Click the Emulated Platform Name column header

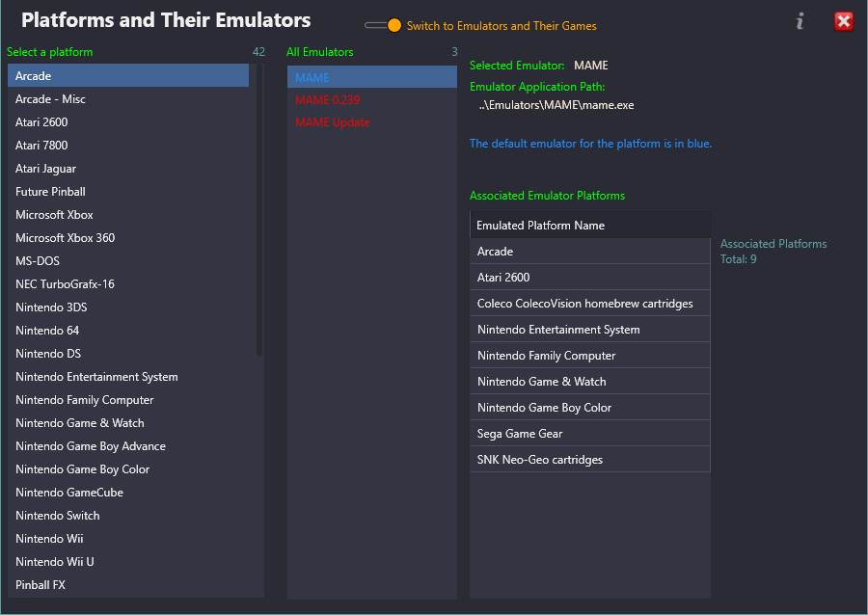[590, 226]
